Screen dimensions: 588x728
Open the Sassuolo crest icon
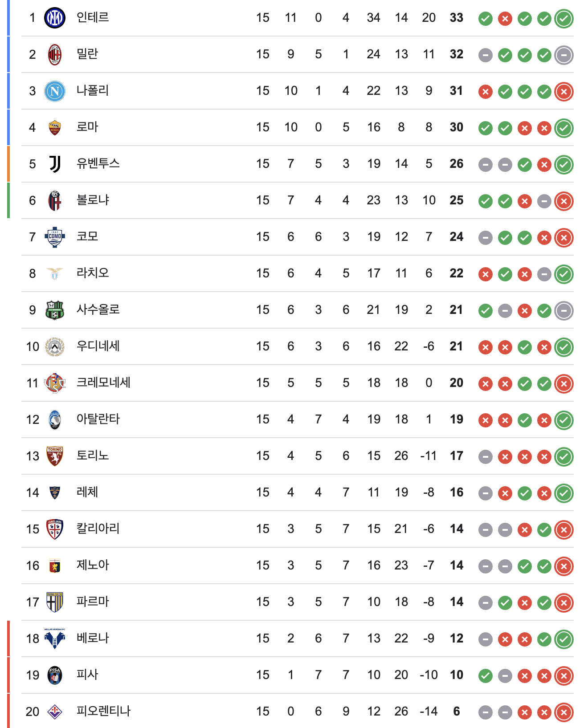pyautogui.click(x=55, y=310)
